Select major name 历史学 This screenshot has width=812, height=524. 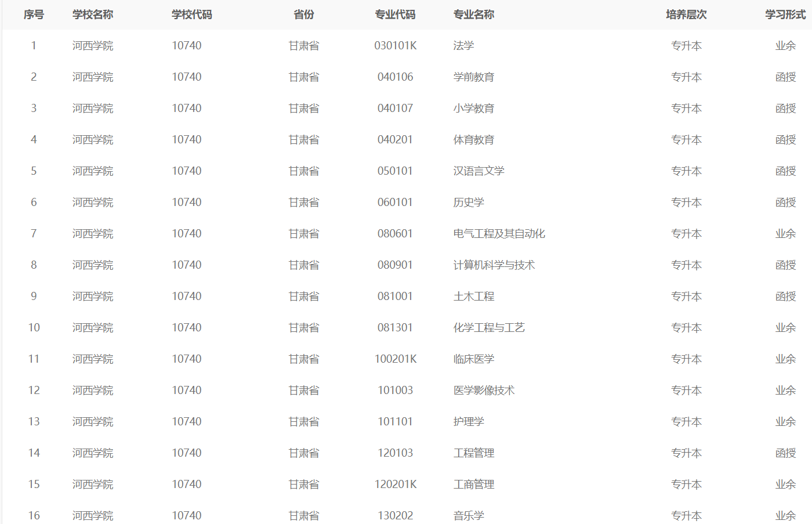(469, 203)
